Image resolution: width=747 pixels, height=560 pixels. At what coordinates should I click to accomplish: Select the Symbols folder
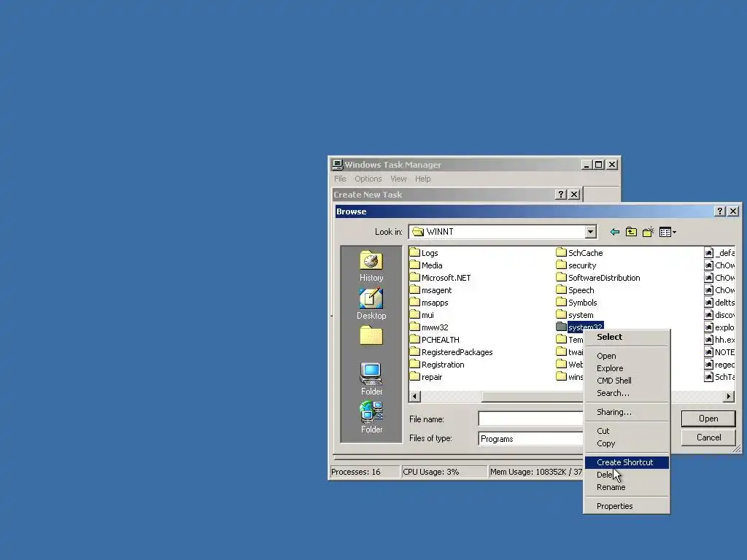pyautogui.click(x=577, y=303)
